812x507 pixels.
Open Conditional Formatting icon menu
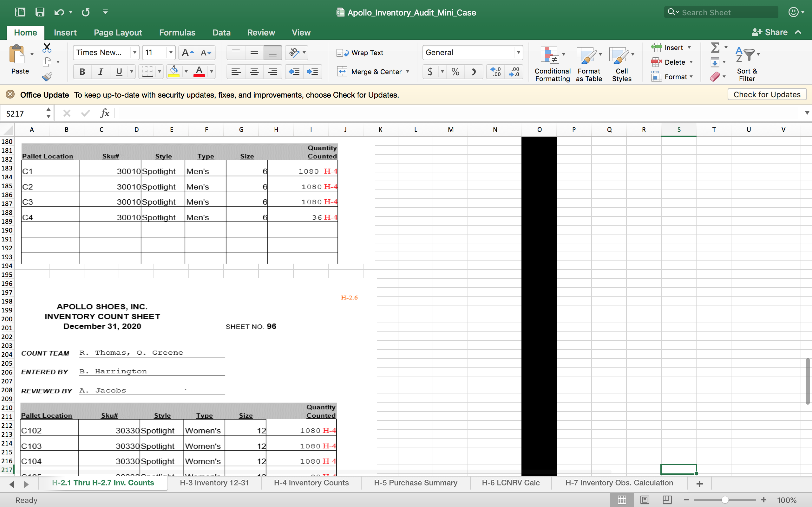coord(549,55)
